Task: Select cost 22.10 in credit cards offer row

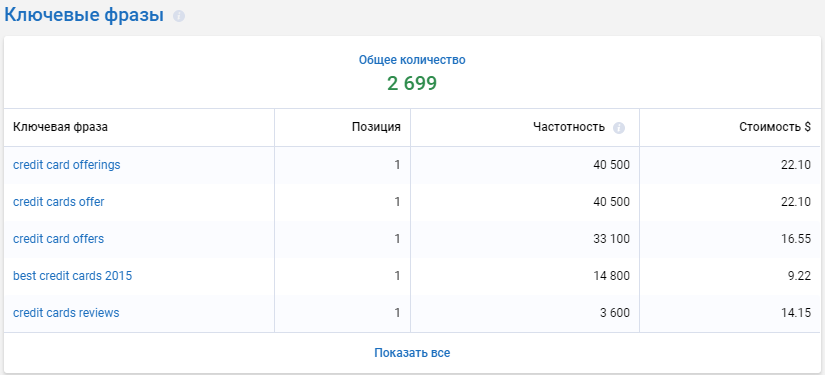Action: pyautogui.click(x=796, y=202)
